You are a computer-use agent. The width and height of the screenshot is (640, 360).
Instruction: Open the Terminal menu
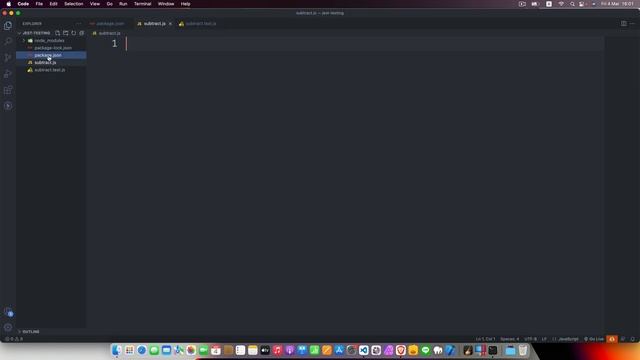coord(142,4)
